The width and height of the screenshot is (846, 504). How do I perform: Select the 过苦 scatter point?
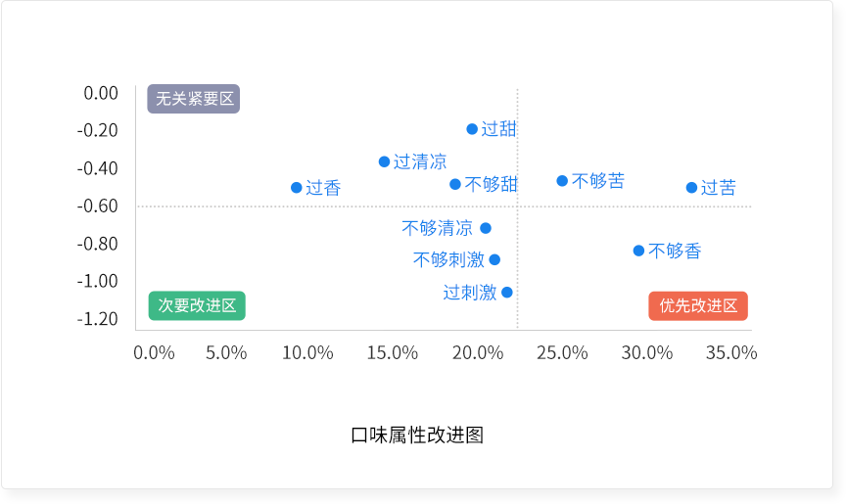[691, 188]
